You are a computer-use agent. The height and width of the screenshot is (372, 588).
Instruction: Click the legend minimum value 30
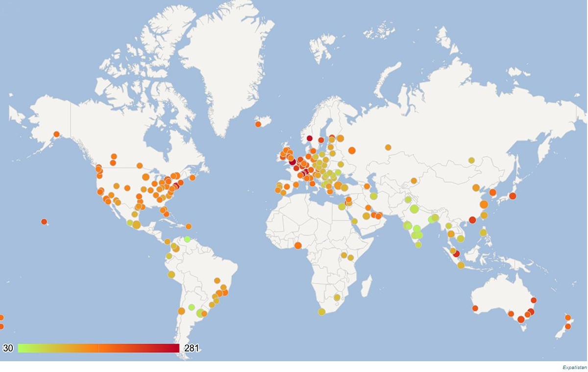click(8, 349)
